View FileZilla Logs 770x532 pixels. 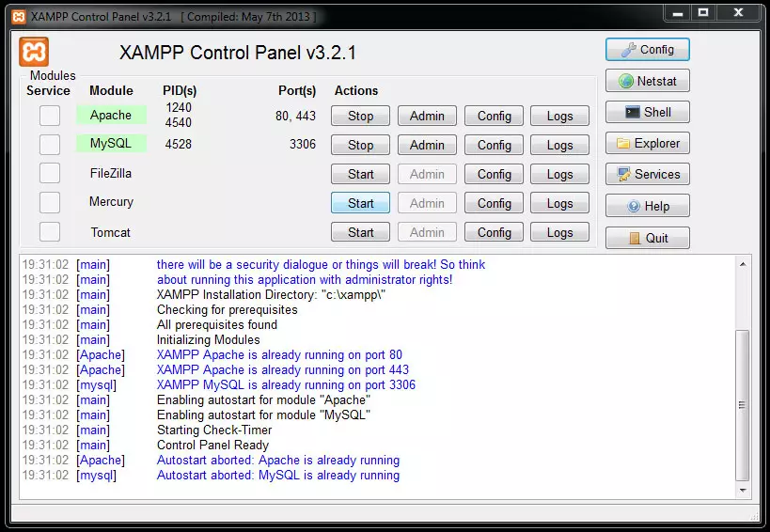559,174
